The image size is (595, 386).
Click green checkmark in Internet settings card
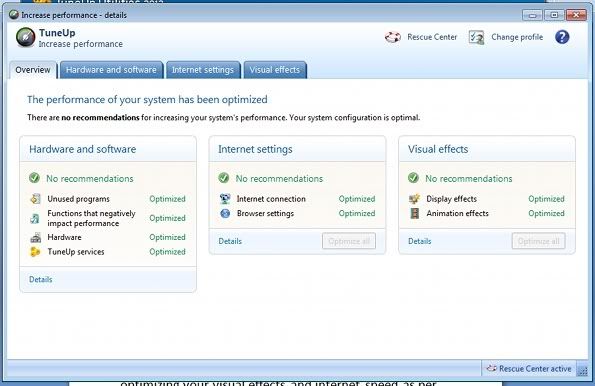[x=224, y=178]
